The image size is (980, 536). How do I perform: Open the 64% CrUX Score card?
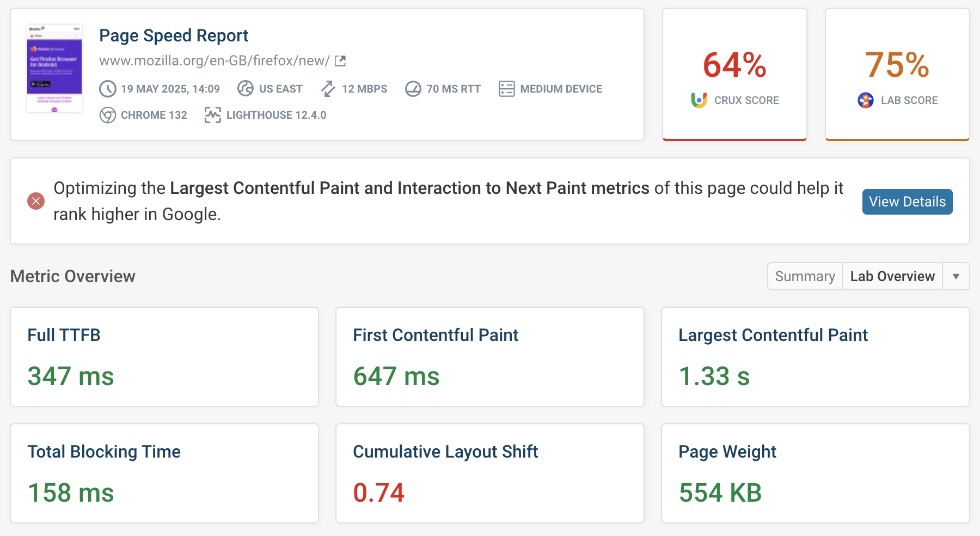tap(734, 74)
